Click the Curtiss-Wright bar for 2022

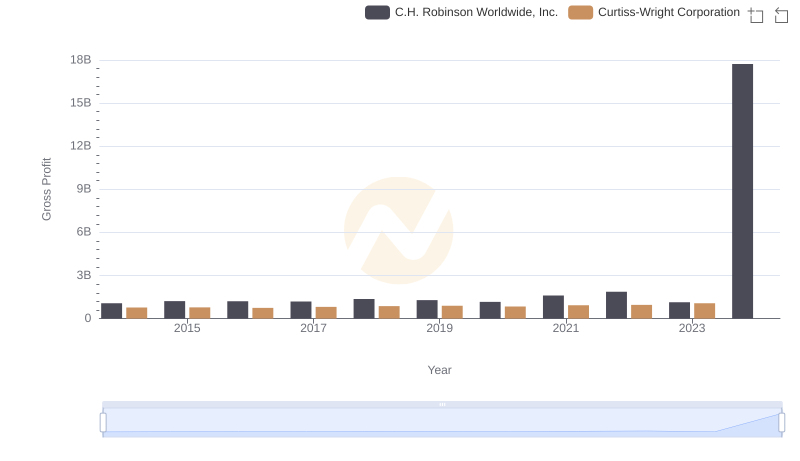pos(641,312)
